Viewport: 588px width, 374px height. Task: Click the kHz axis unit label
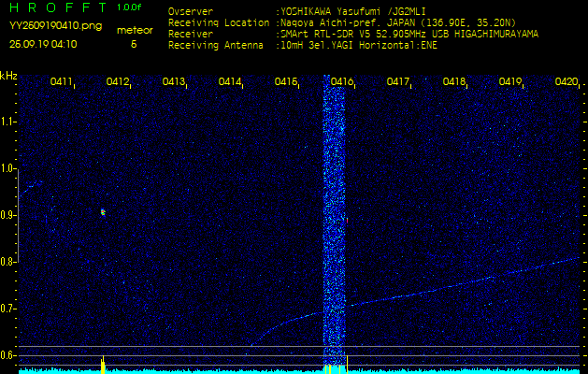[x=8, y=77]
